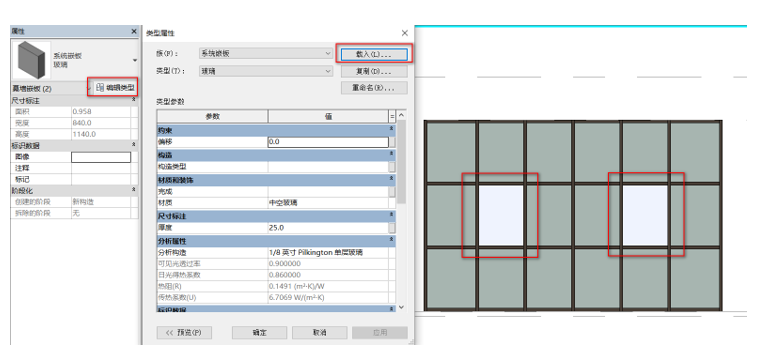
Task: Collapse the 分析属性 group
Action: (x=391, y=240)
